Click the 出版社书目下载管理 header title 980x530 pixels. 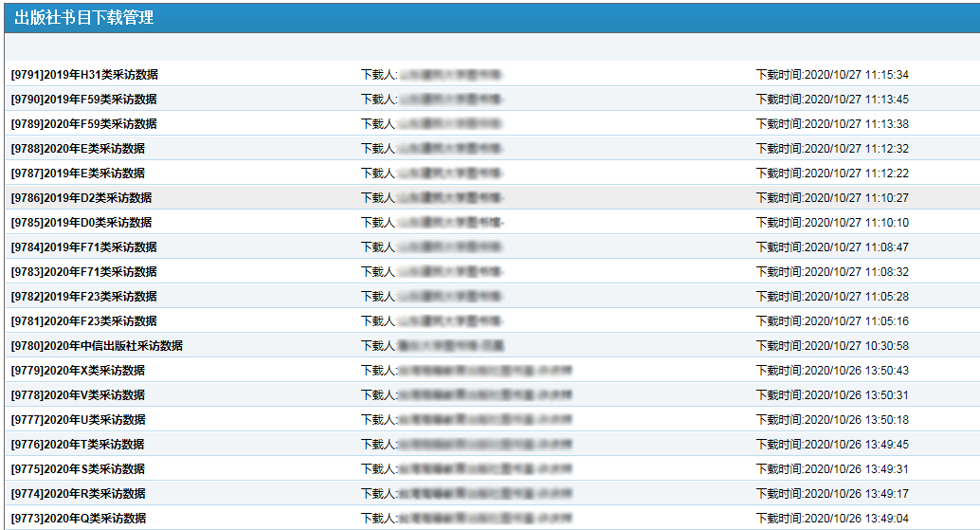pyautogui.click(x=83, y=17)
